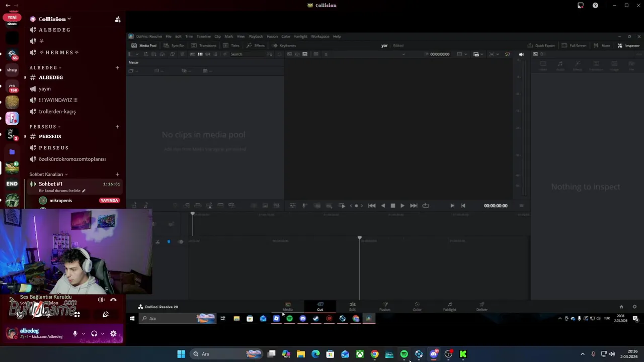
Task: Open the Fusion menu
Action: (272, 36)
